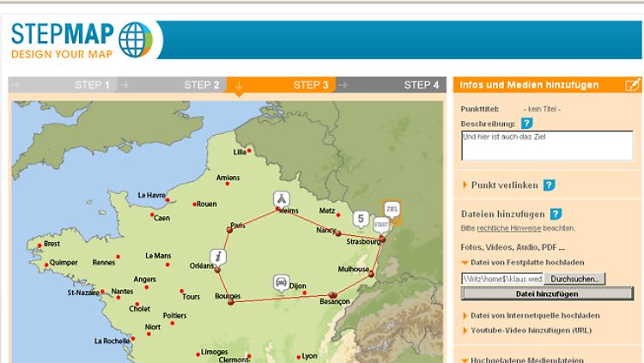This screenshot has height=363, width=644.
Task: Go to STEP 2 tab
Action: [x=201, y=85]
